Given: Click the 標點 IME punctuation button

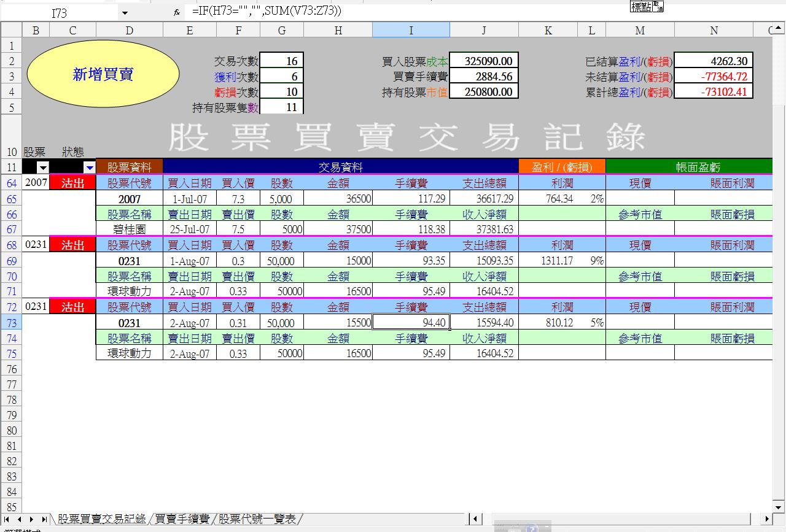Looking at the screenshot, I should [641, 7].
